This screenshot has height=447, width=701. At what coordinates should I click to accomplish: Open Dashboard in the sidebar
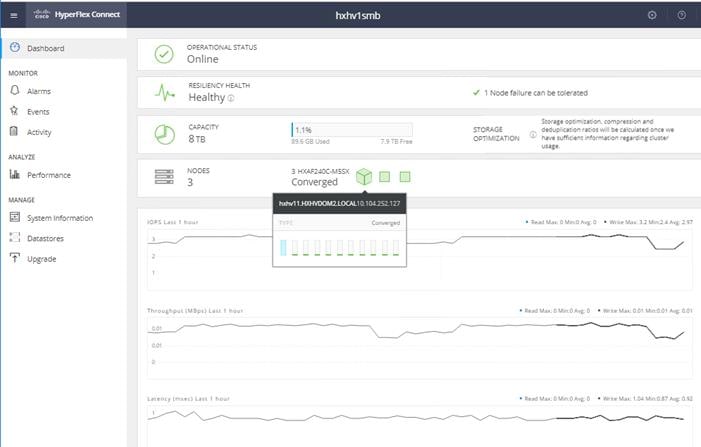63,48
